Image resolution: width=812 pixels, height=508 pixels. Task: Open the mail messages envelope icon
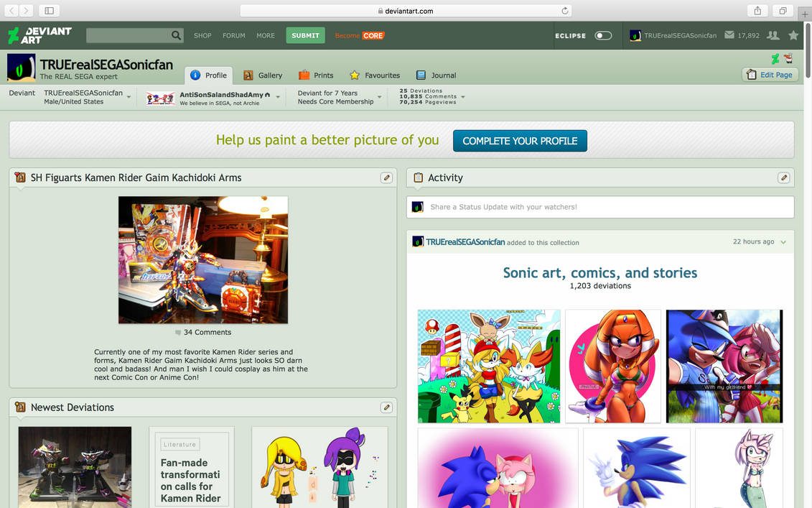pyautogui.click(x=729, y=35)
